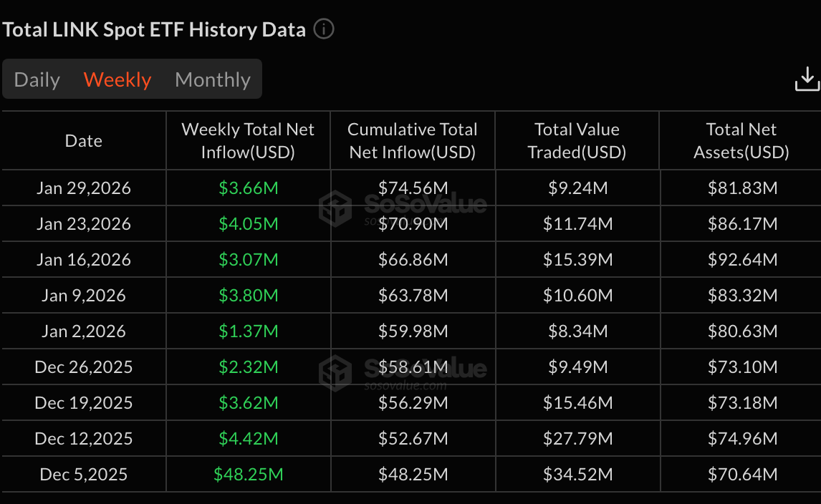Viewport: 821px width, 504px height.
Task: Click the $34.52M value traded cell
Action: pos(577,474)
